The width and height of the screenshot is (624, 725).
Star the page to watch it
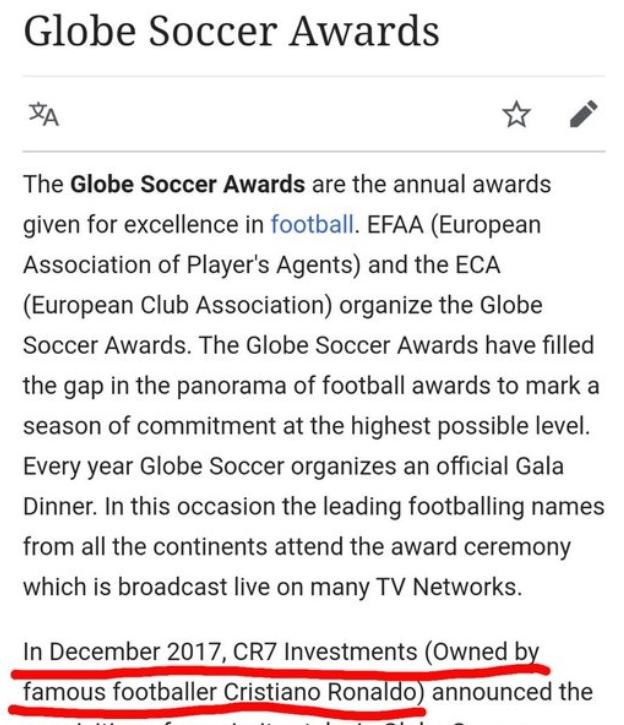pos(517,115)
